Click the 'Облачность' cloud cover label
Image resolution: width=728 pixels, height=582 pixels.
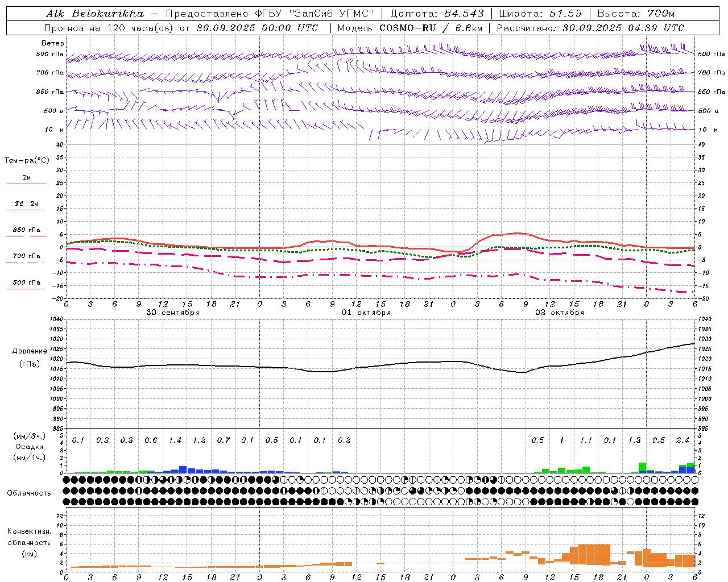29,493
